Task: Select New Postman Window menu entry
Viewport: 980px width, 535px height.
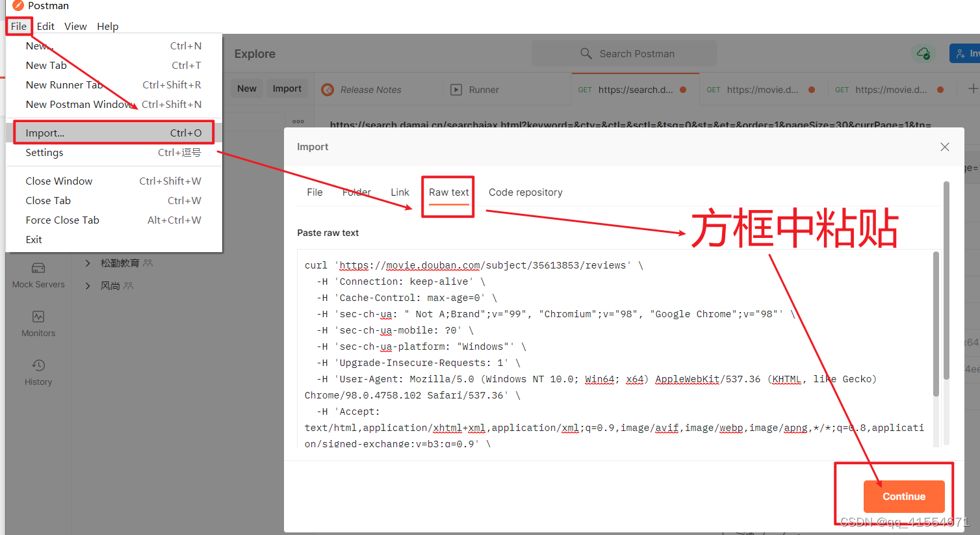Action: pos(114,104)
